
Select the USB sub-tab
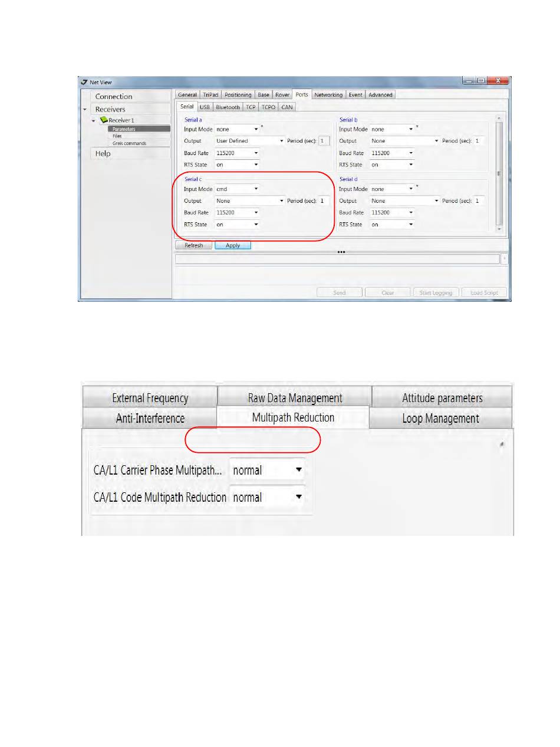[x=205, y=107]
